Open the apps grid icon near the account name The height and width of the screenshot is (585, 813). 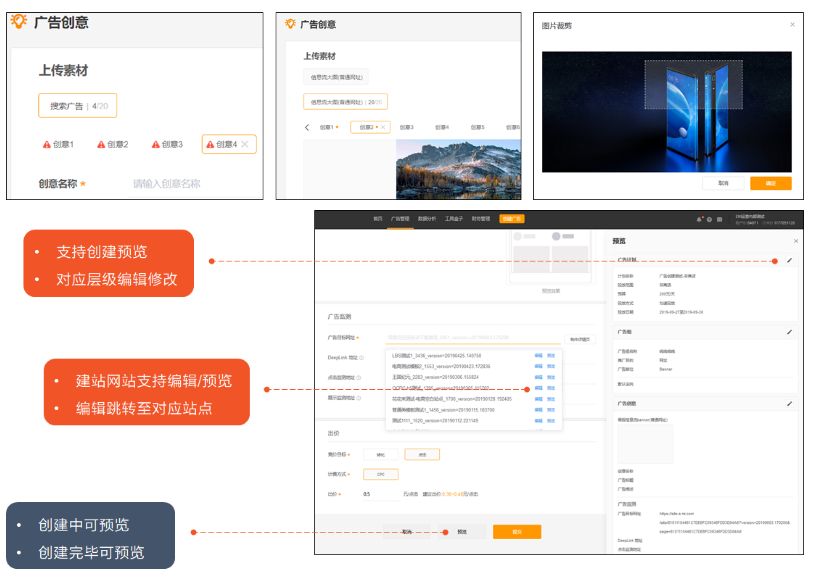pyautogui.click(x=719, y=219)
